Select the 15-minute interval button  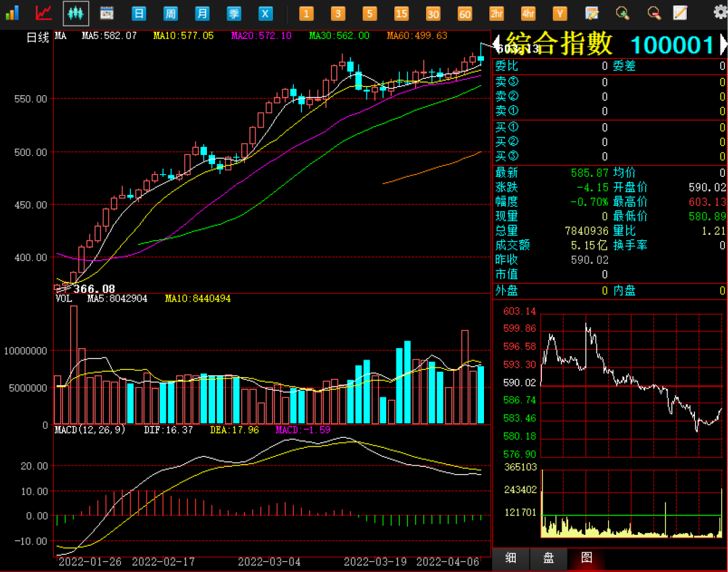(401, 14)
